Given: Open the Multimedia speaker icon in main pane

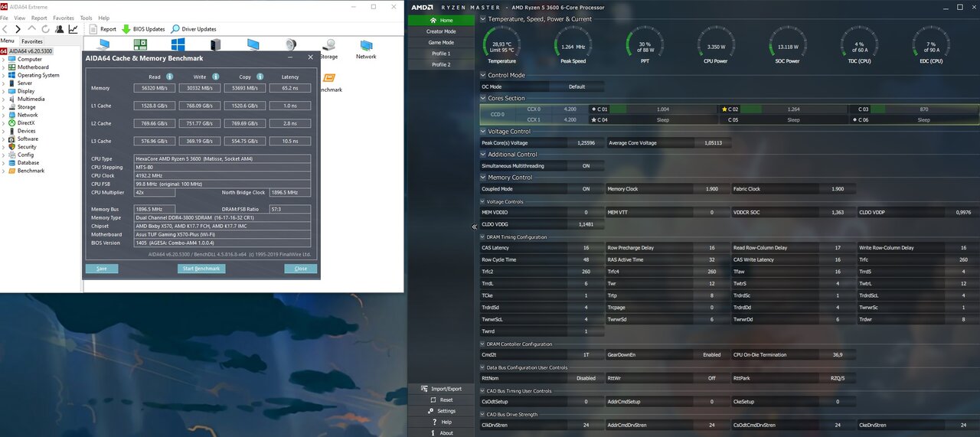Looking at the screenshot, I should coord(292,44).
